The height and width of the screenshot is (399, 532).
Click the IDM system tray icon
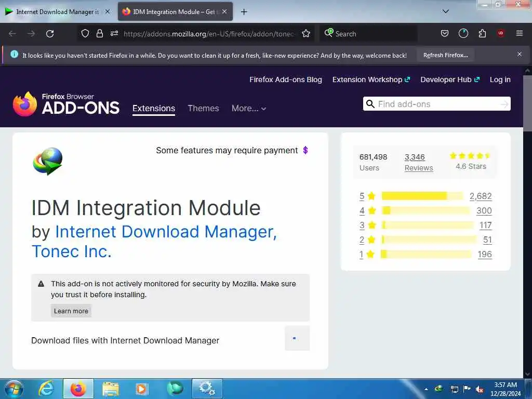coord(439,389)
